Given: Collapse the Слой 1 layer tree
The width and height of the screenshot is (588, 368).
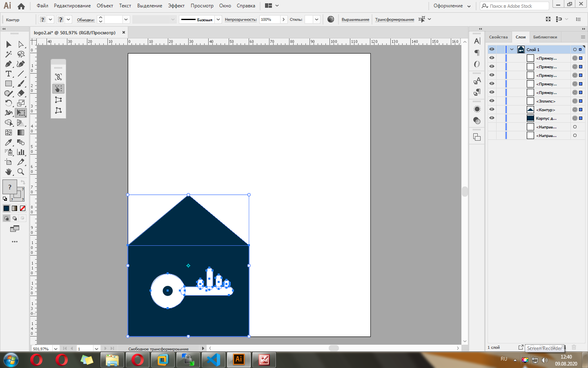Looking at the screenshot, I should pos(512,49).
